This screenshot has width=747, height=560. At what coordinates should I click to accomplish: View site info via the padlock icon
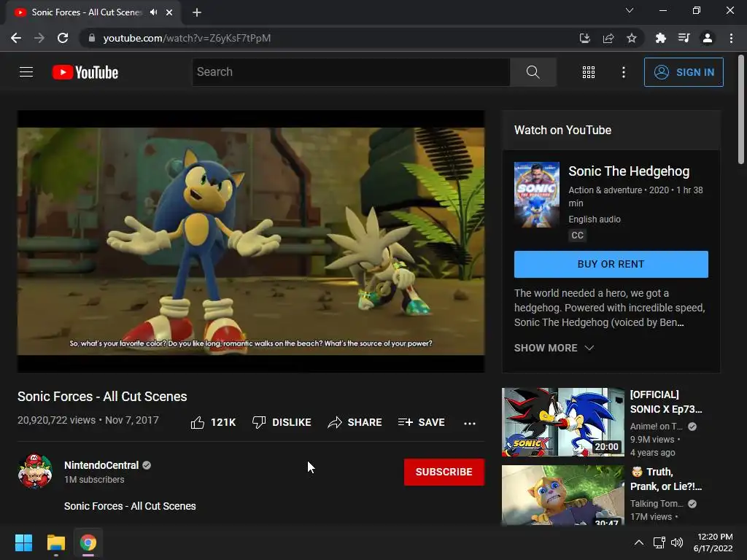pyautogui.click(x=92, y=38)
